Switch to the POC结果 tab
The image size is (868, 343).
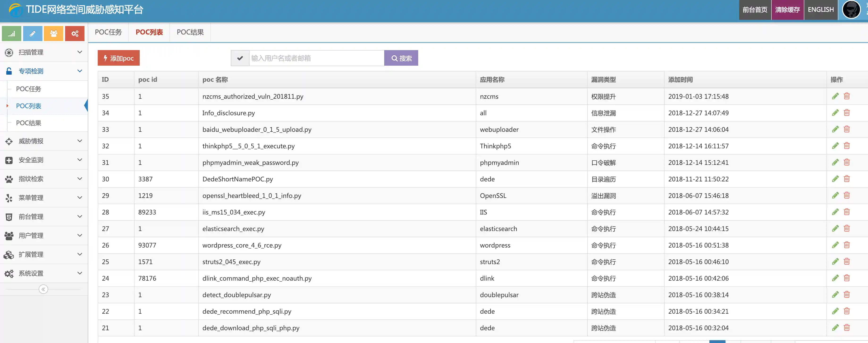190,32
